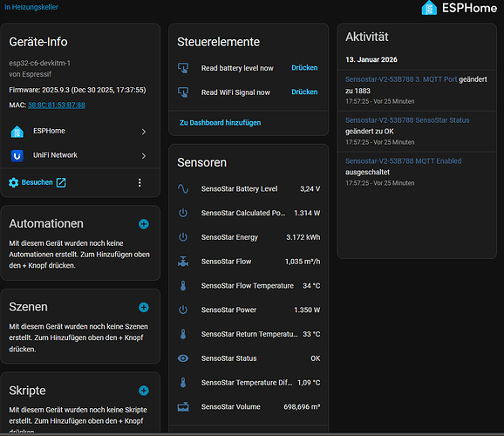Click the 33 °C return temperature value
Screen dimensions: 504x436
pyautogui.click(x=311, y=334)
